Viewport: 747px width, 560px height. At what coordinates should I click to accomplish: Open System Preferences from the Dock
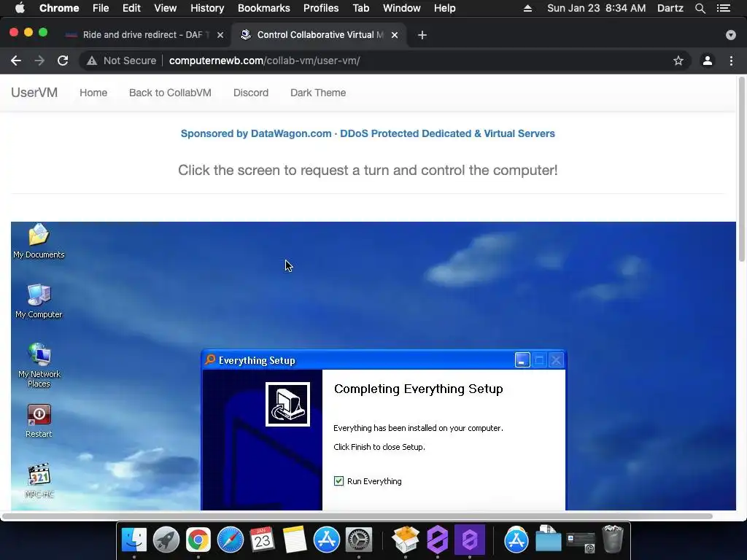point(358,540)
